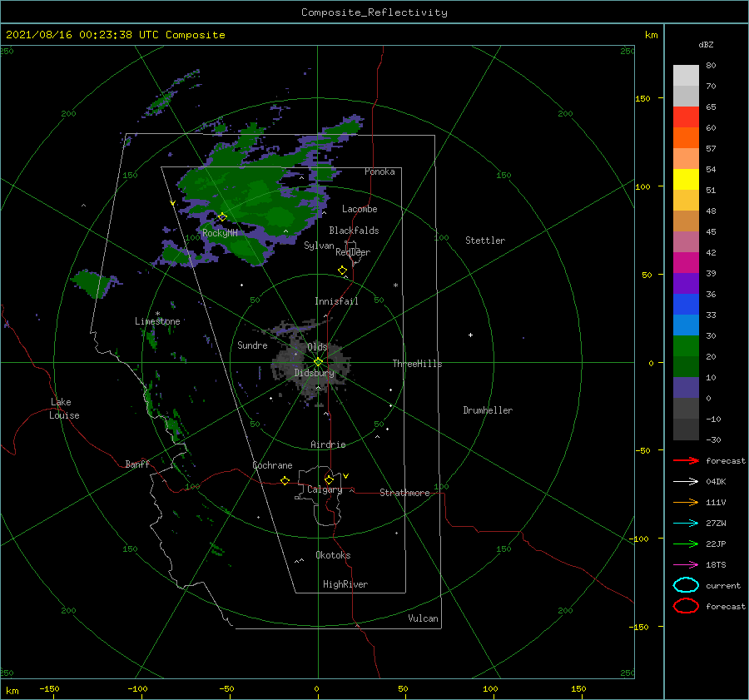The width and height of the screenshot is (749, 700).
Task: Select the orange 111V arrow icon
Action: click(x=686, y=502)
